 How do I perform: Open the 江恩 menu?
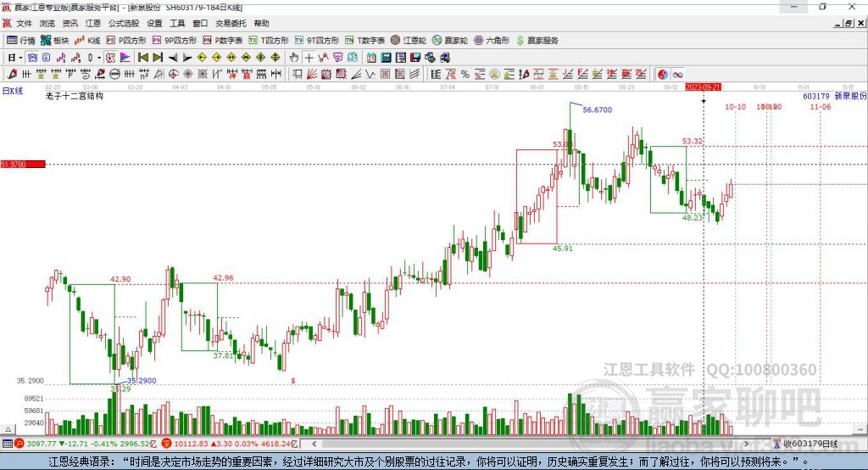click(x=93, y=23)
